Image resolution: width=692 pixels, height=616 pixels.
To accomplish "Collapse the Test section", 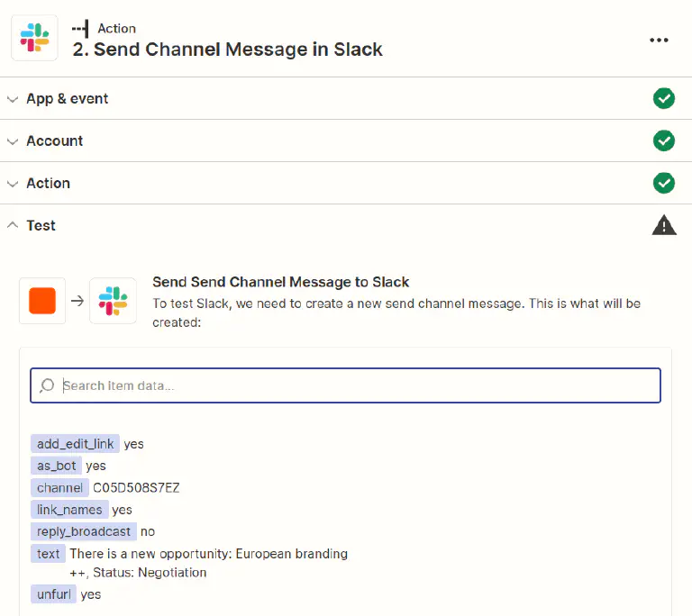I will [x=13, y=225].
